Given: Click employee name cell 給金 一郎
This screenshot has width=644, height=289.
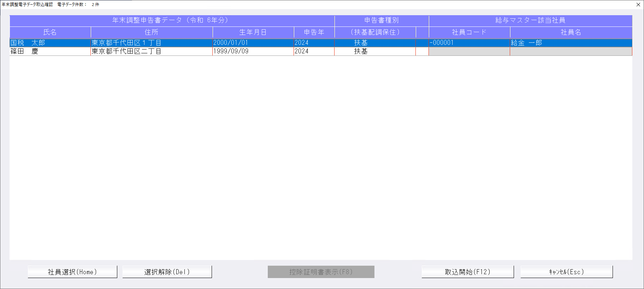Looking at the screenshot, I should [571, 43].
